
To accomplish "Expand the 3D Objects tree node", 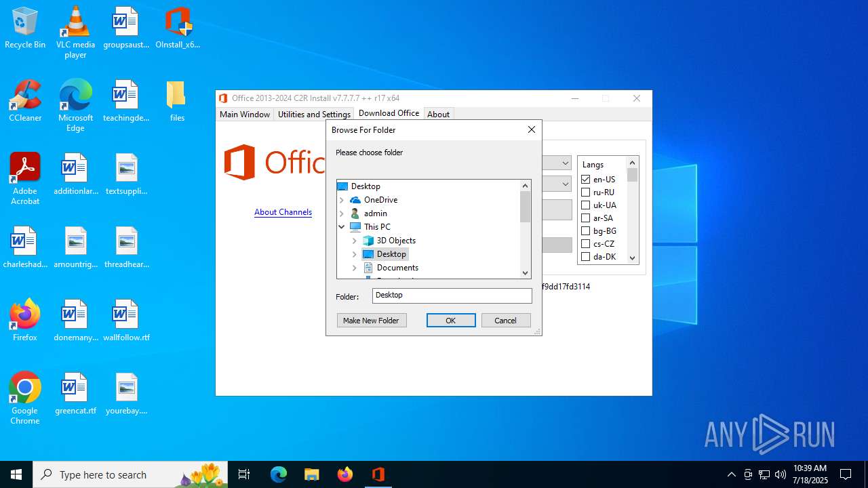I will 355,241.
